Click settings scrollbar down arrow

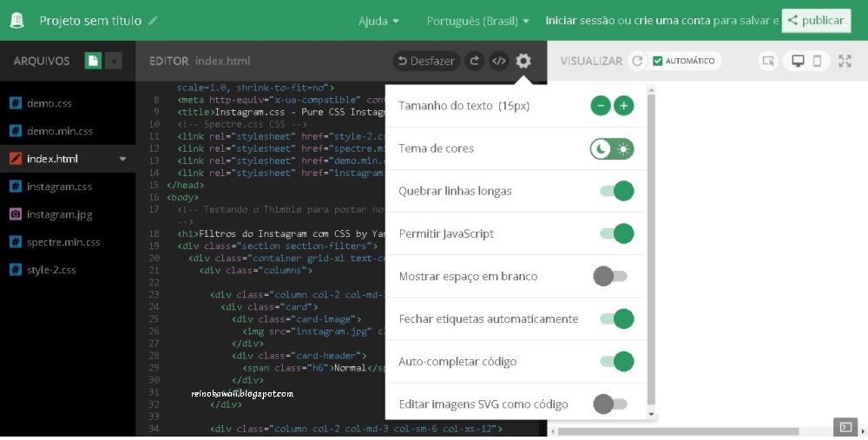[651, 414]
